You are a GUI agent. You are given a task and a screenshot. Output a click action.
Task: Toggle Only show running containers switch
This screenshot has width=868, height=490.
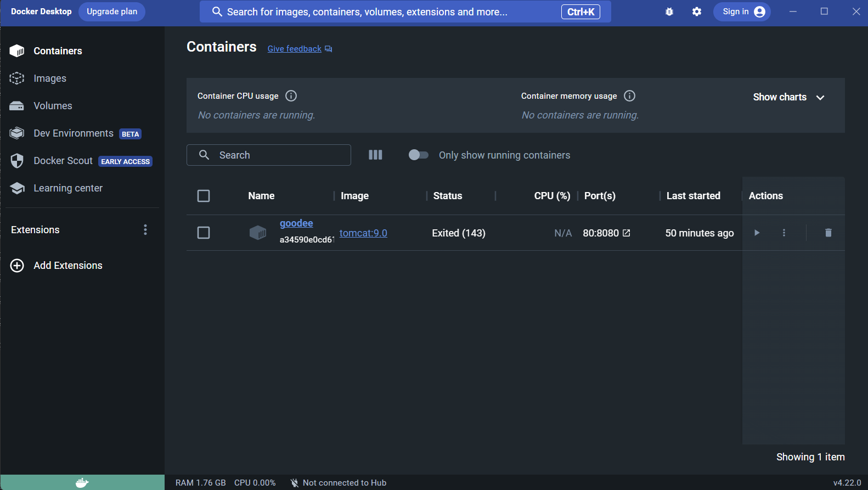click(418, 155)
